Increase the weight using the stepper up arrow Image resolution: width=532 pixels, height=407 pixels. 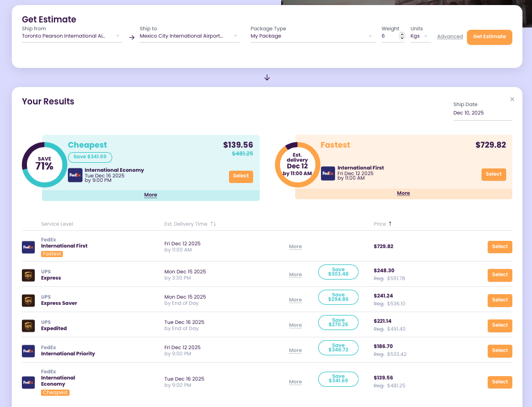tap(402, 34)
